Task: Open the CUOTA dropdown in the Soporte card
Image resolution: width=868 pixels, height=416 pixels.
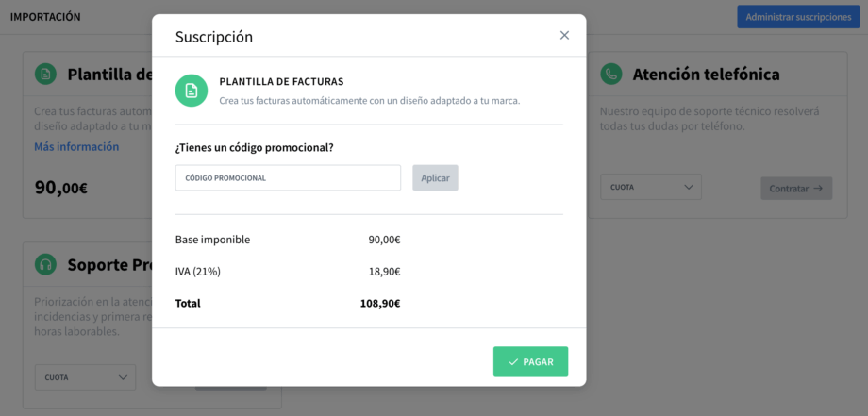Action: pos(85,378)
